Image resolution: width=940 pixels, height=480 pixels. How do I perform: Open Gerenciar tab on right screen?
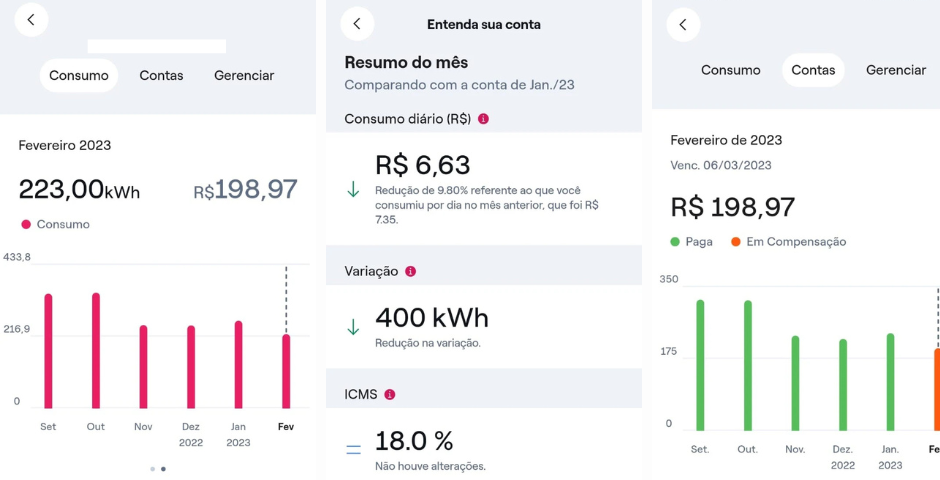[x=896, y=70]
